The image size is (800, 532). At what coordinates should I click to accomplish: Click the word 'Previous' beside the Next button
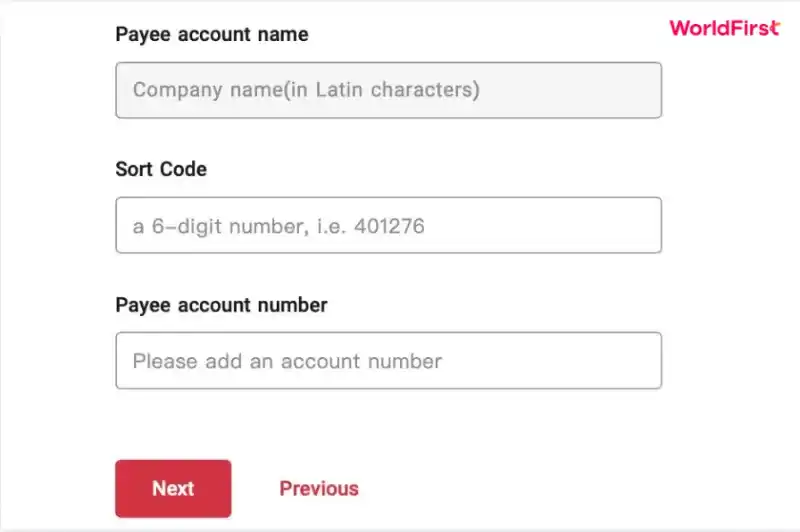pyautogui.click(x=319, y=489)
